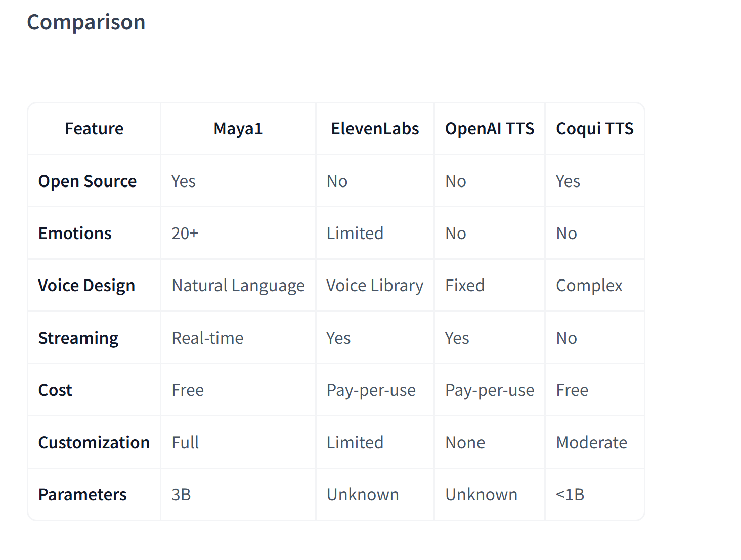Click the Coqui TTS column header
This screenshot has height=560, width=741.
[594, 129]
